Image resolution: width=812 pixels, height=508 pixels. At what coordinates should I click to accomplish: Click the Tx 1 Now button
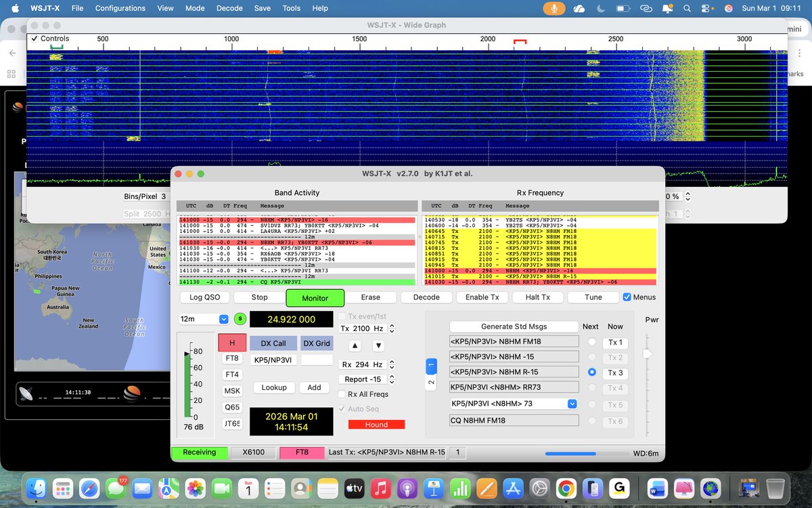pyautogui.click(x=615, y=343)
